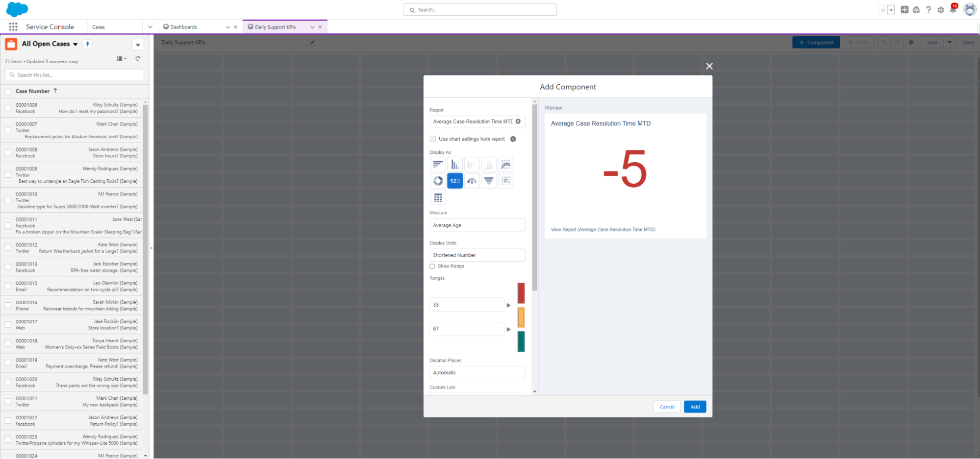980x459 pixels.
Task: Click the pin icon next to All Open Cases
Action: (x=87, y=44)
